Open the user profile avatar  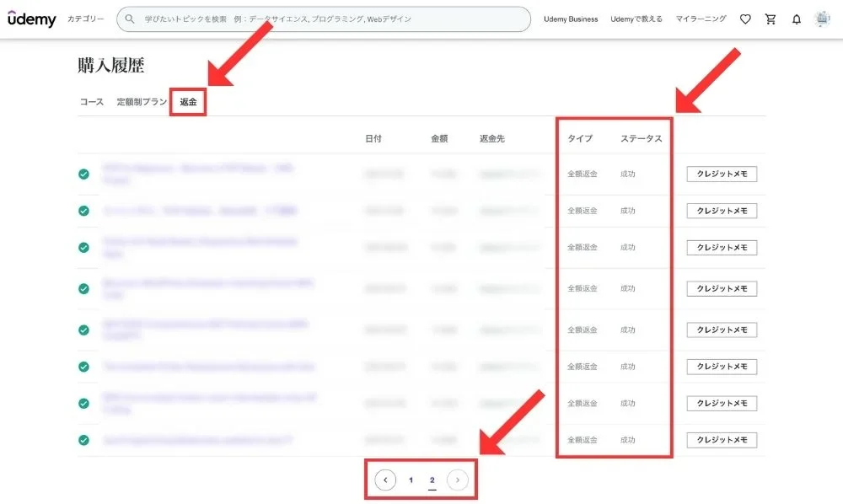click(823, 19)
